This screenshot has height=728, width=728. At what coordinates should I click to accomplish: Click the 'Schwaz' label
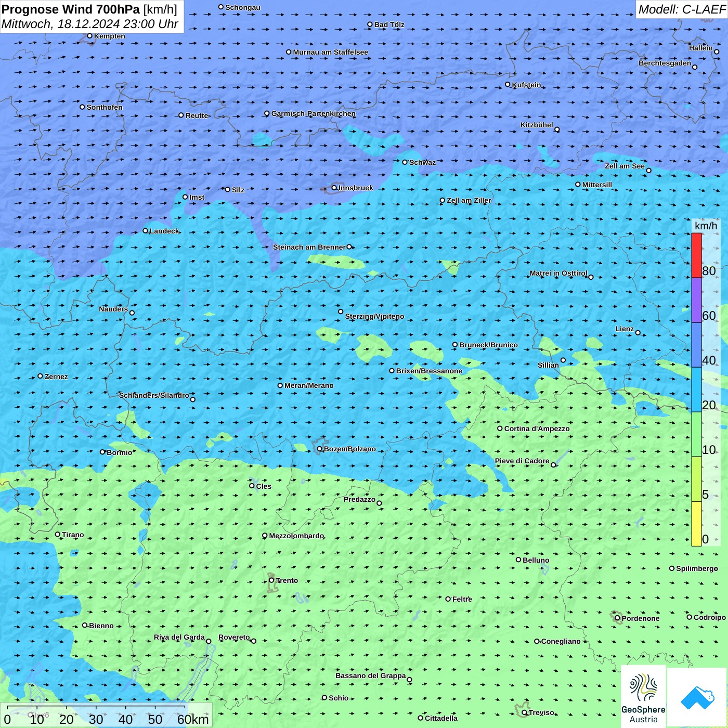click(x=422, y=162)
